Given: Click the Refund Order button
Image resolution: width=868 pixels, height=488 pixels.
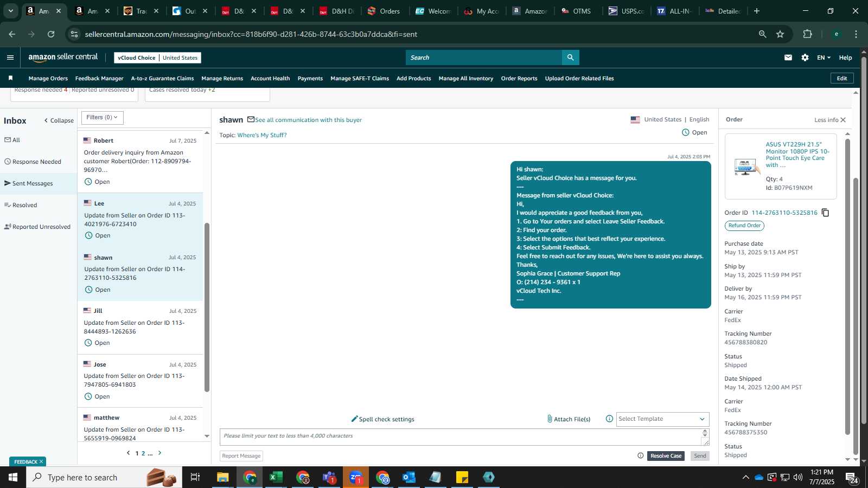Looking at the screenshot, I should (x=744, y=226).
